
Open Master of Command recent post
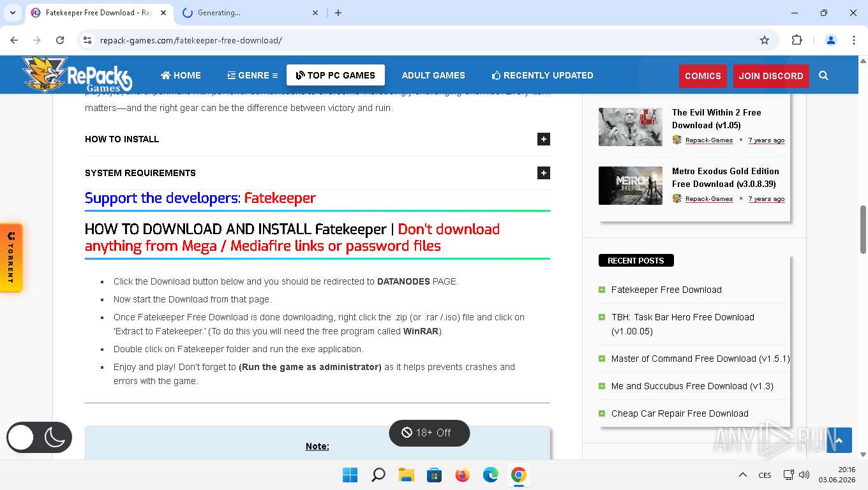pyautogui.click(x=700, y=359)
